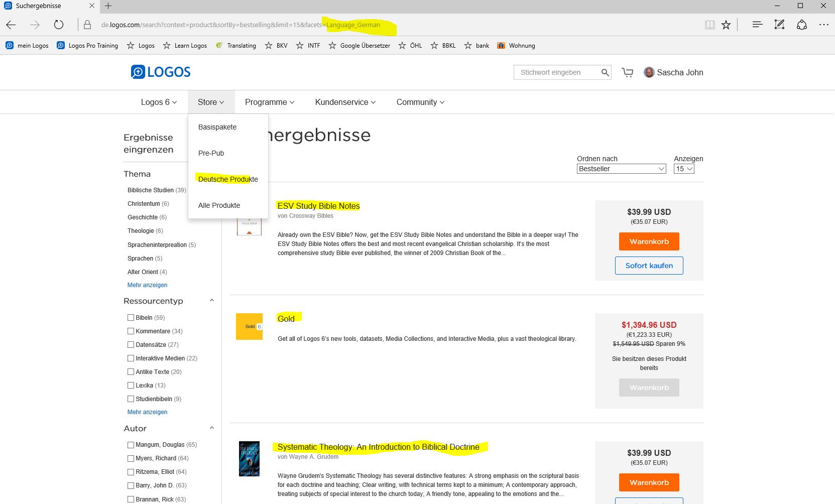Click the Systematic Theology book cover
This screenshot has width=835, height=504.
pyautogui.click(x=249, y=459)
